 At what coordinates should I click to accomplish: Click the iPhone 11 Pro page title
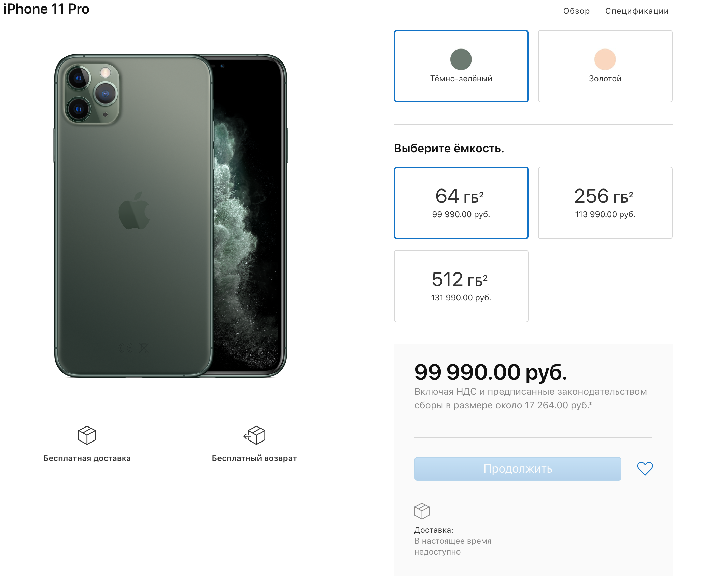(x=46, y=9)
